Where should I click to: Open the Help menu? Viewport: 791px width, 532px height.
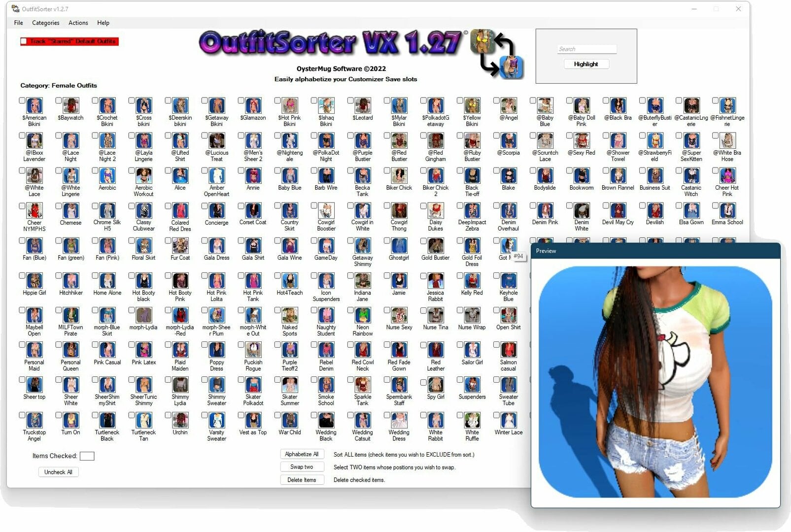(103, 23)
